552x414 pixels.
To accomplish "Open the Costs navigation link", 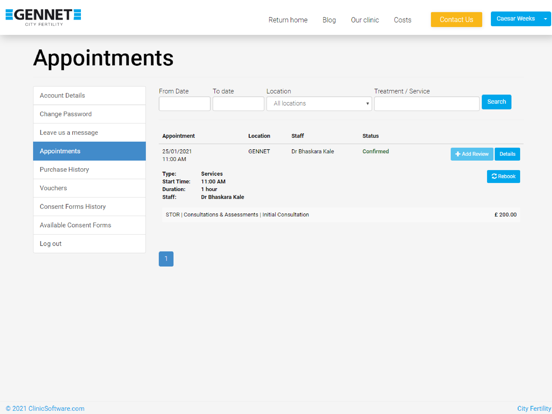I will [402, 20].
